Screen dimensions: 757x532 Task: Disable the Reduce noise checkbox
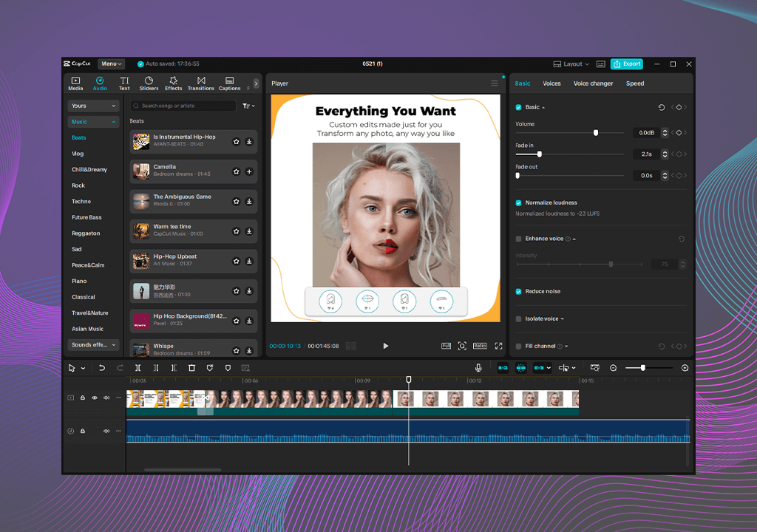518,292
